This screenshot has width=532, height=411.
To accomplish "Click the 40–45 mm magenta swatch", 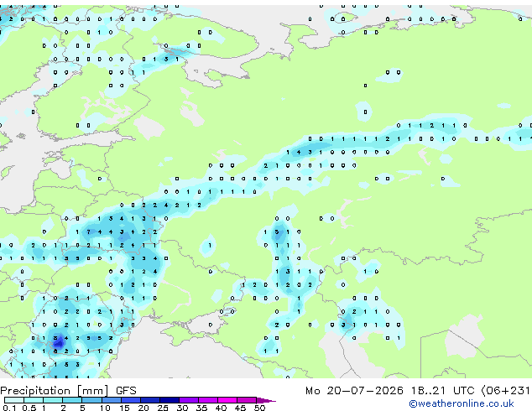I will tap(227, 400).
